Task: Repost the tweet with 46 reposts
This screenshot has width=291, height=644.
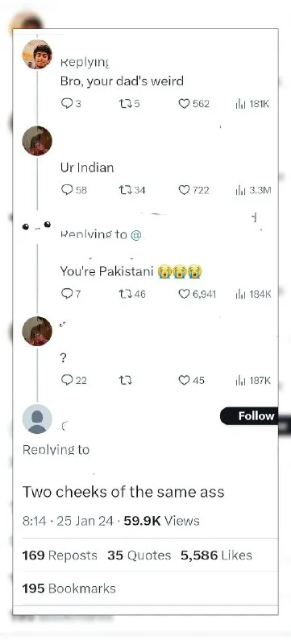Action: [x=124, y=294]
